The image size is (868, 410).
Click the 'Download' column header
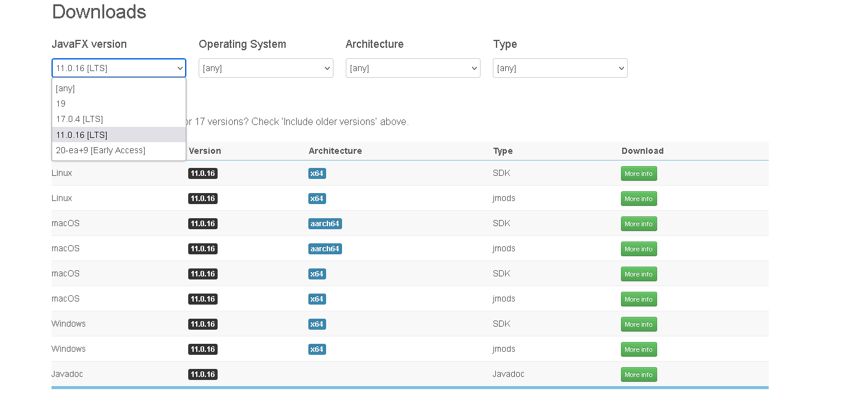tap(642, 151)
